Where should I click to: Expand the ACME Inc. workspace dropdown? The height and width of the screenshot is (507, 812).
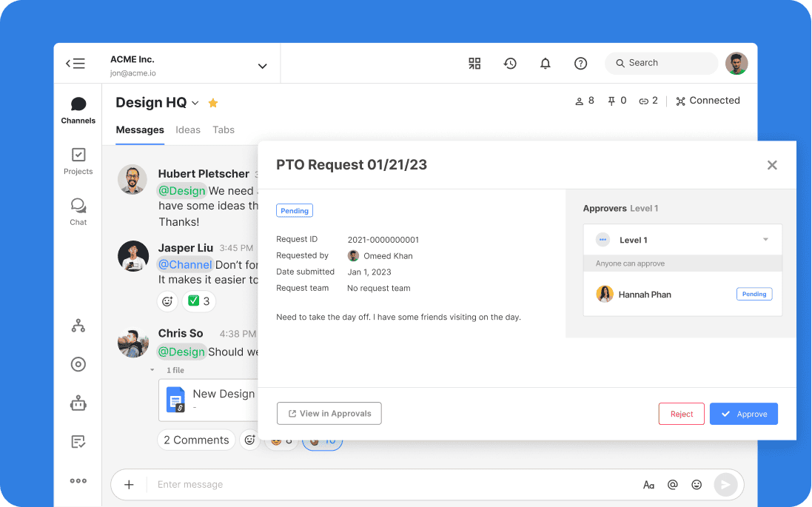[x=262, y=66]
